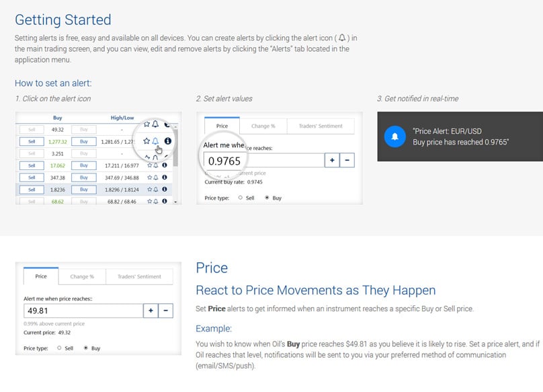Image resolution: width=543 pixels, height=392 pixels.
Task: Click info icon in the 1.8296 / 1.8124 row
Action: tap(165, 189)
